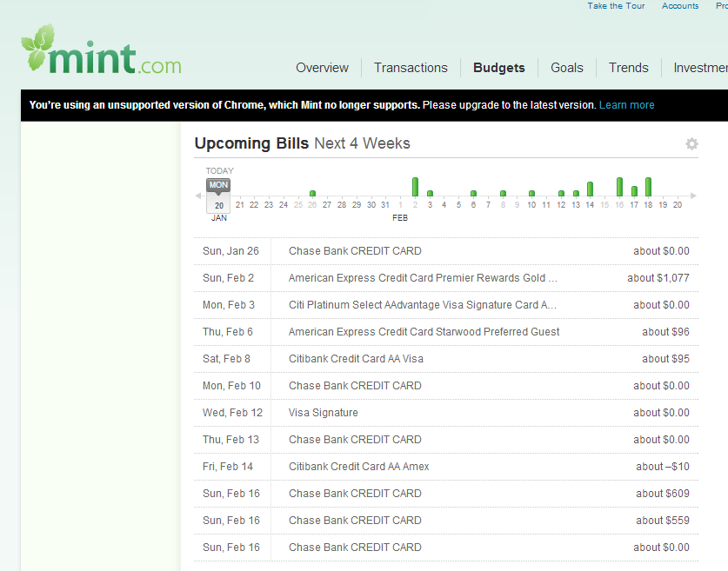Image resolution: width=728 pixels, height=571 pixels.
Task: Click the Take the Tour link
Action: 616,6
